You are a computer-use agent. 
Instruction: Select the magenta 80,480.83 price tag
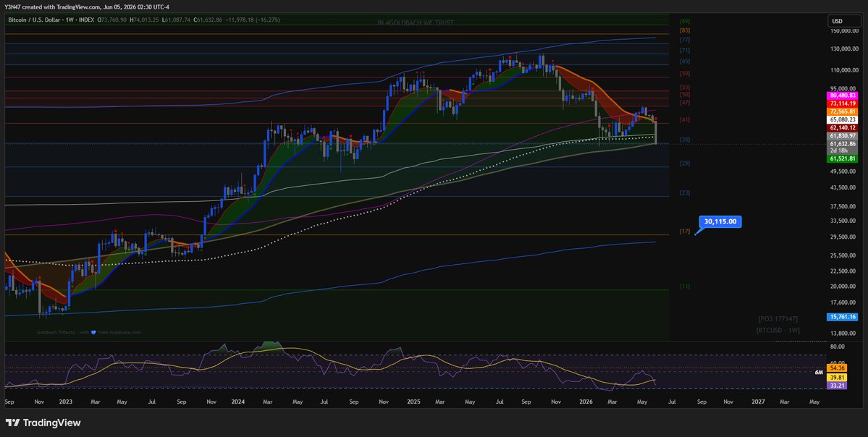843,96
